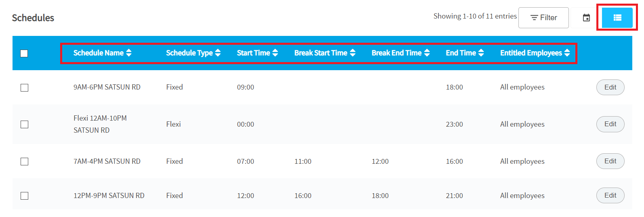This screenshot has height=217, width=644.
Task: Sort by Schedule Name arrows
Action: tap(129, 53)
